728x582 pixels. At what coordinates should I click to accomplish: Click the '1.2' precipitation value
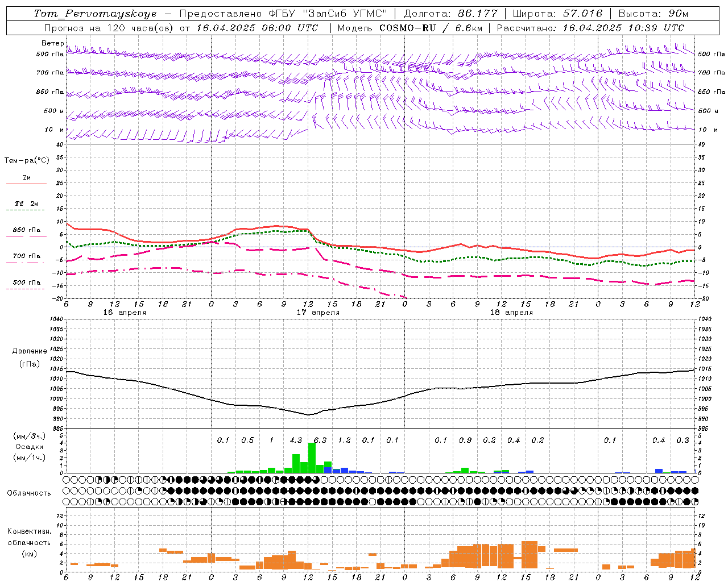344,440
